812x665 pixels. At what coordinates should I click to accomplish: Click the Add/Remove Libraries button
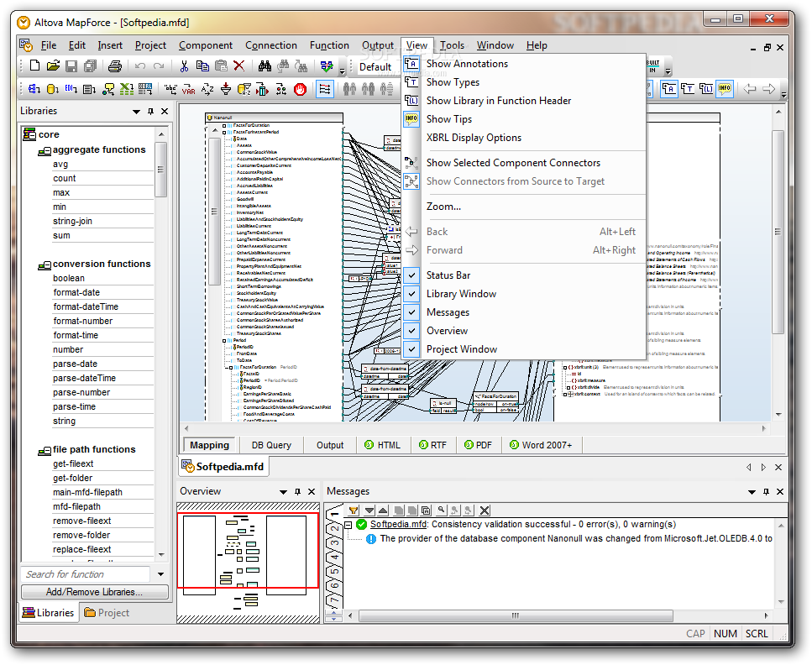tap(94, 592)
